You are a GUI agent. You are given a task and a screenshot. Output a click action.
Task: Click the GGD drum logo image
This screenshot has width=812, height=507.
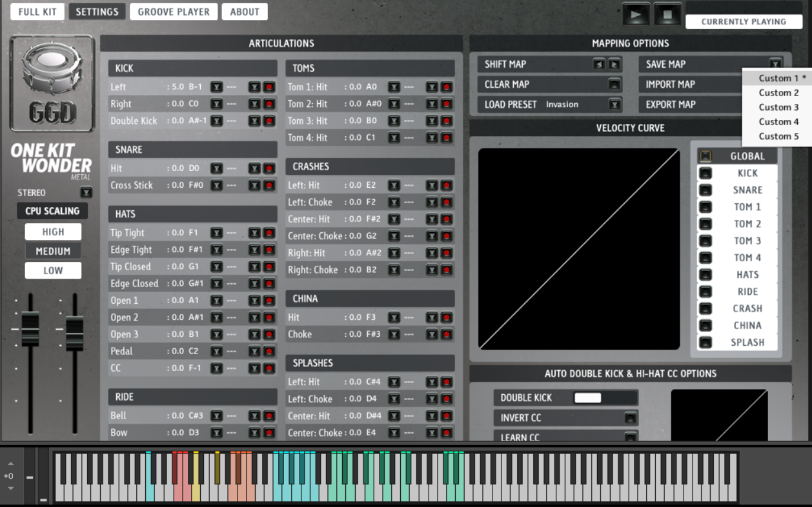click(52, 83)
